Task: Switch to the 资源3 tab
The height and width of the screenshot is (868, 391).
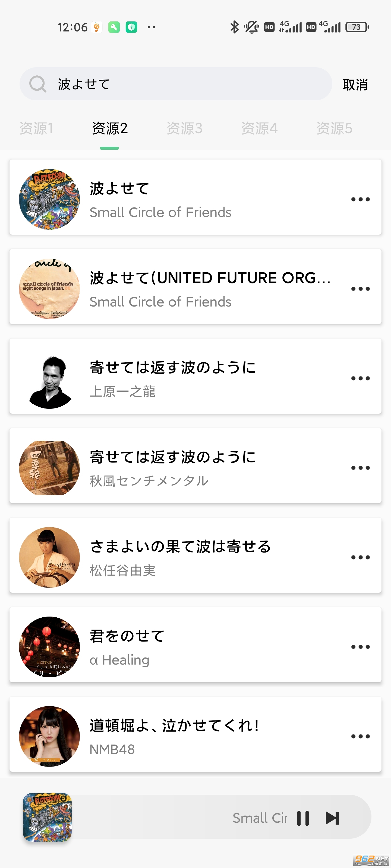Action: pos(185,128)
